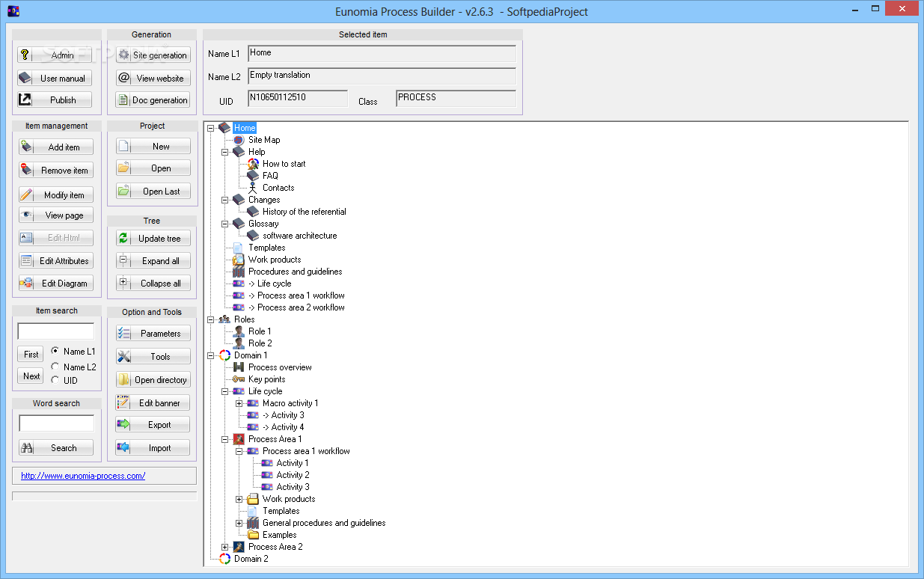Expand the General procedures and guidelines node
The width and height of the screenshot is (924, 579).
tap(239, 523)
